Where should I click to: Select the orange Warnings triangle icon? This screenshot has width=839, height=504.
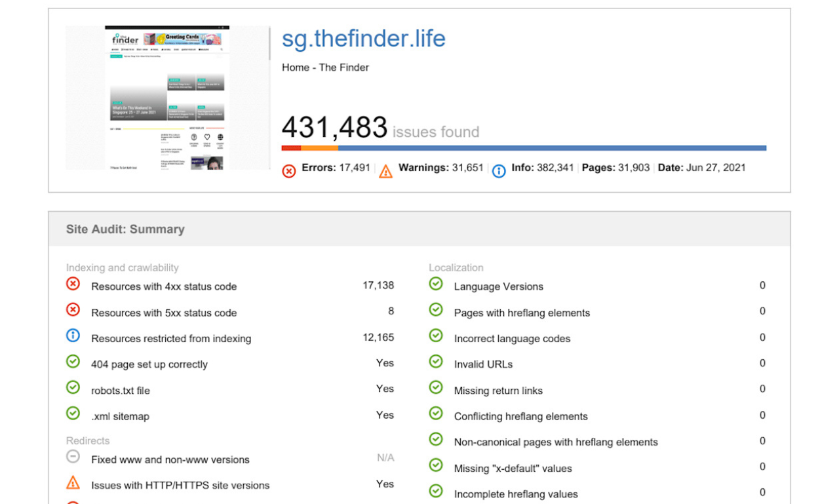[x=385, y=169]
